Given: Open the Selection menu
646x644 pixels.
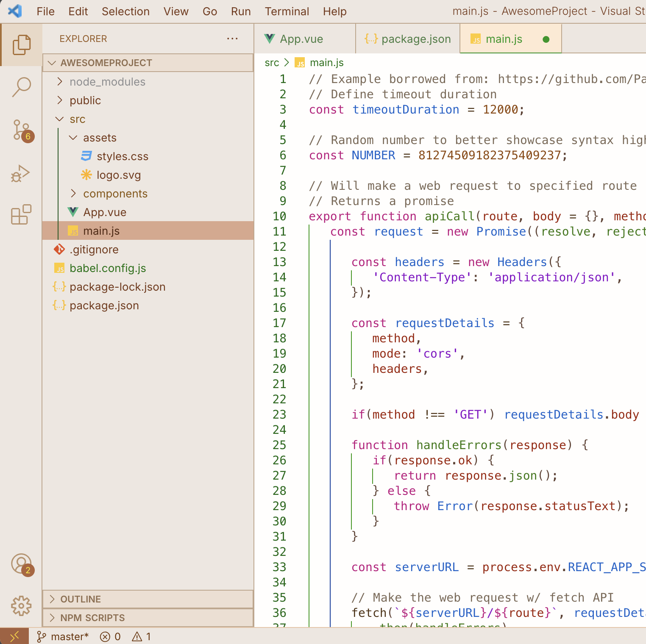Looking at the screenshot, I should click(x=126, y=11).
